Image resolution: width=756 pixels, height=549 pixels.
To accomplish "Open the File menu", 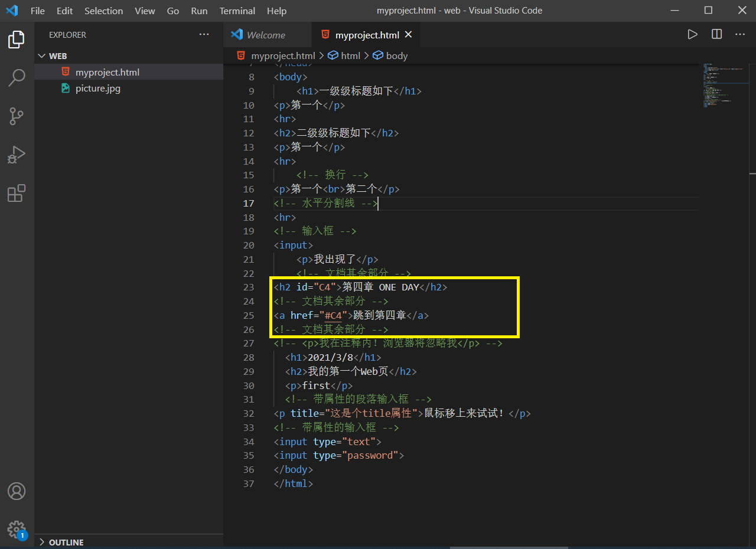I will pyautogui.click(x=37, y=11).
